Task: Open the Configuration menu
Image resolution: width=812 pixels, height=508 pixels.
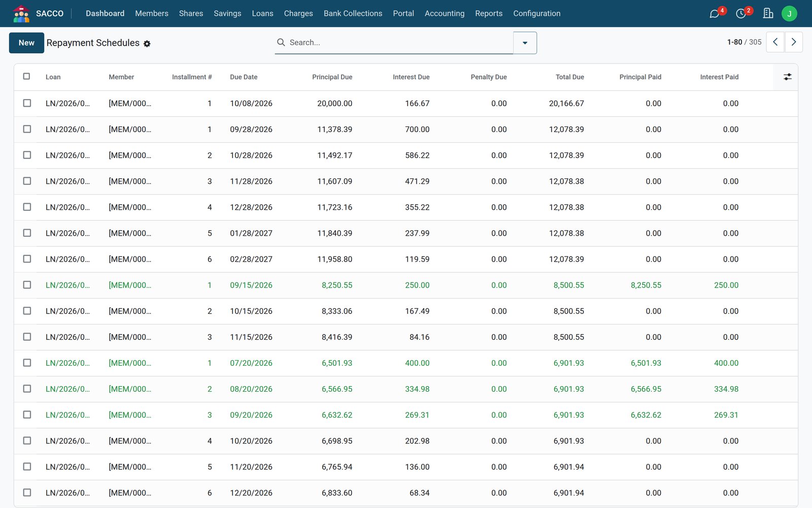Action: click(x=537, y=14)
